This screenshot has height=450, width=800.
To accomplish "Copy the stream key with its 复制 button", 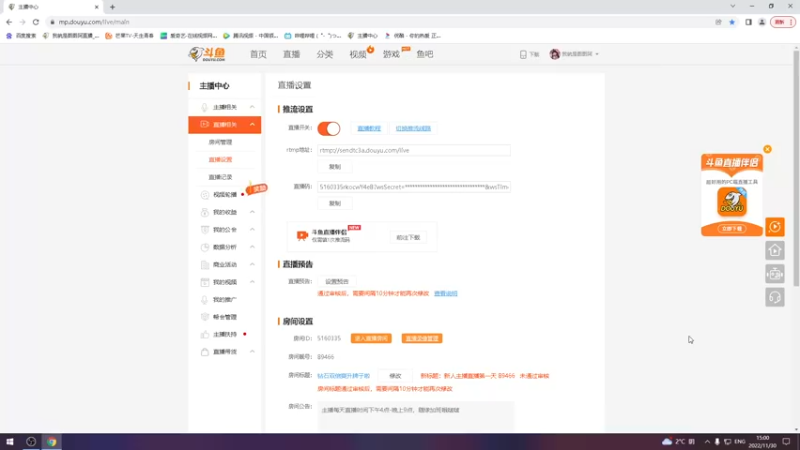I will 335,204.
